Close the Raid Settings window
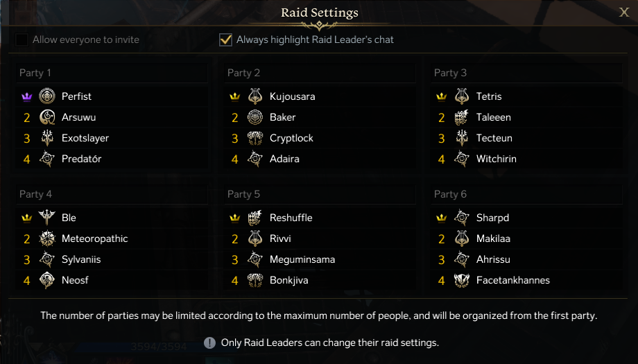This screenshot has height=364, width=638. pyautogui.click(x=624, y=12)
